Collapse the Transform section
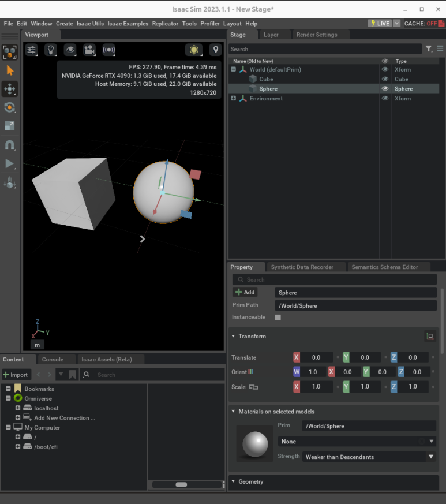The image size is (446, 504). tap(233, 336)
